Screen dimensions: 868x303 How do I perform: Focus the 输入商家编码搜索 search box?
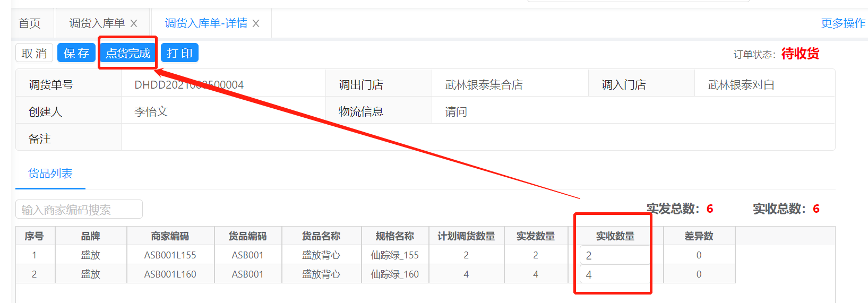pos(79,210)
